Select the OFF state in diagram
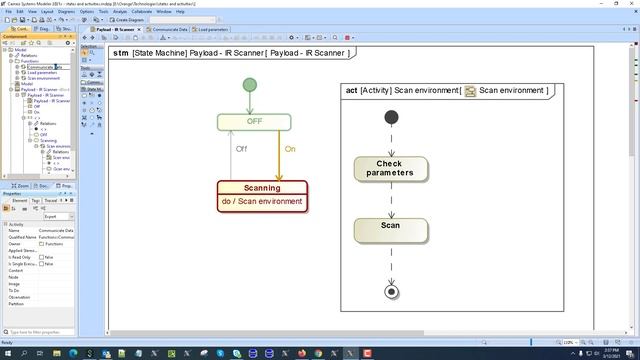 tap(254, 122)
